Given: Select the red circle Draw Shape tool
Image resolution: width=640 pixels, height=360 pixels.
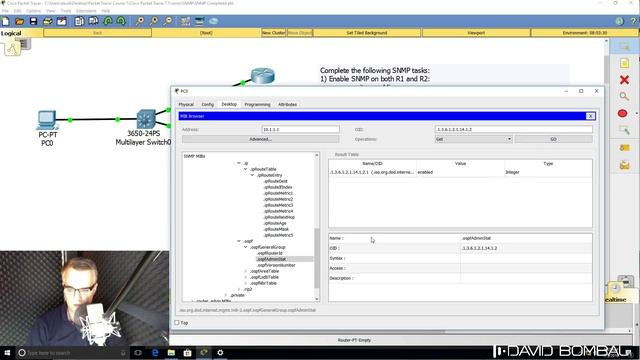Looking at the screenshot, I should (622, 113).
